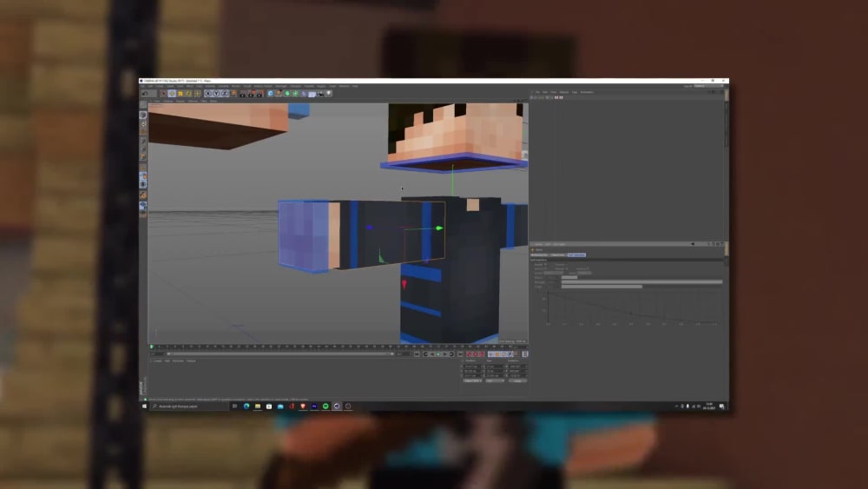868x489 pixels.
Task: Switch to the Object Axis tab
Action: 558,254
